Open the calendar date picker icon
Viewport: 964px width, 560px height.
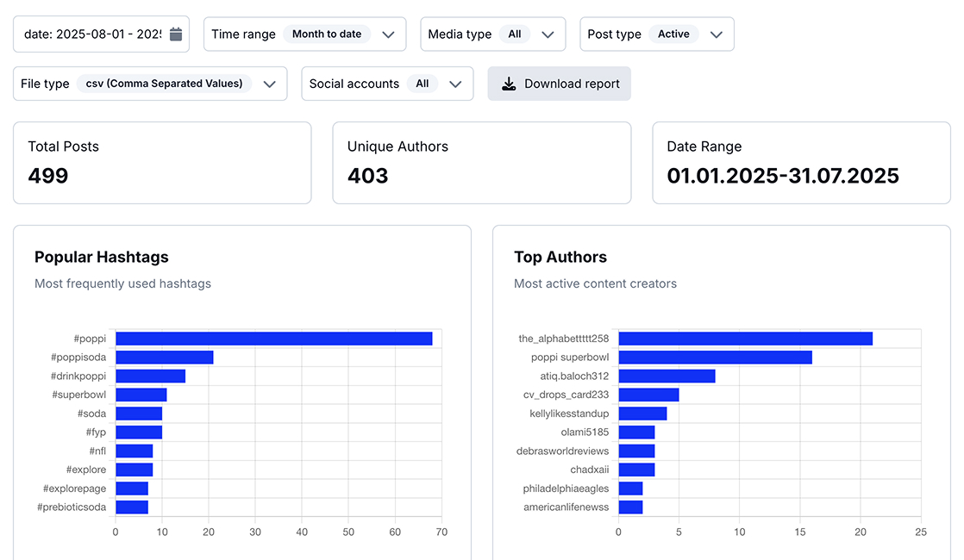pyautogui.click(x=176, y=34)
